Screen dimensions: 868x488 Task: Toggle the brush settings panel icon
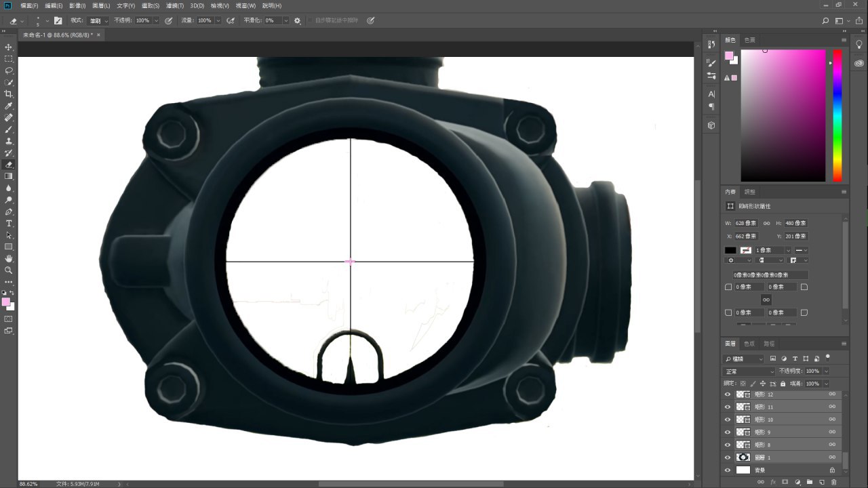point(58,21)
